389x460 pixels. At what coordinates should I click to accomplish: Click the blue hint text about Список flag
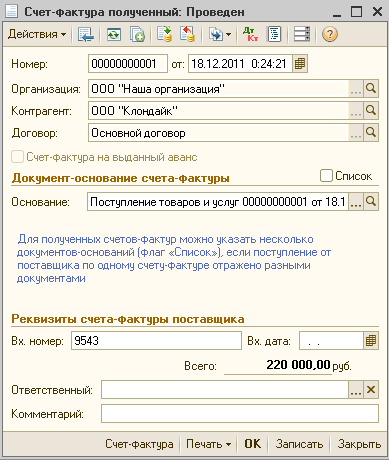(x=174, y=259)
